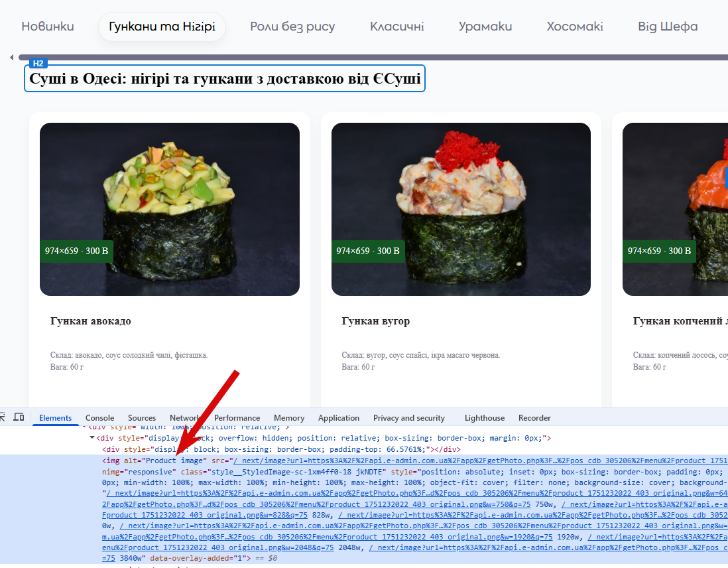This screenshot has height=568, width=728.
Task: Click the img src URL link
Action: click(481, 461)
